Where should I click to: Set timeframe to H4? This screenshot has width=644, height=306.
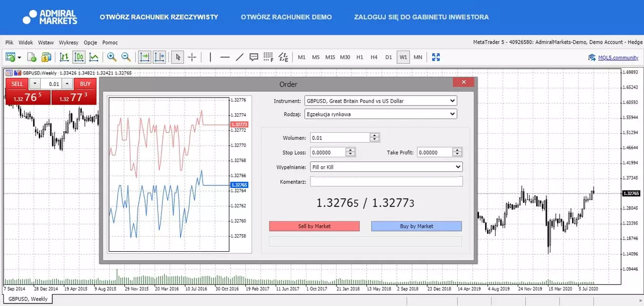(x=374, y=57)
